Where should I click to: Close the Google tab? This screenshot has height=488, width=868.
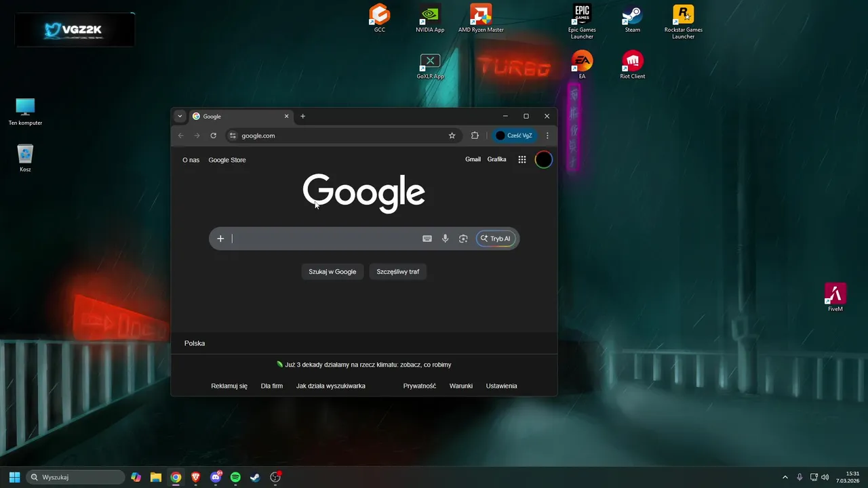286,116
